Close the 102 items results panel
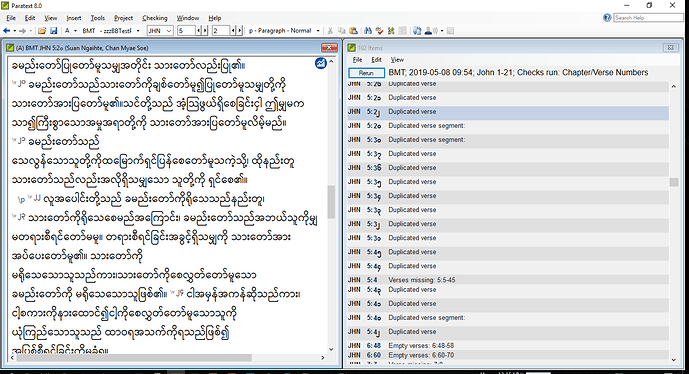The image size is (689, 374). [x=671, y=47]
